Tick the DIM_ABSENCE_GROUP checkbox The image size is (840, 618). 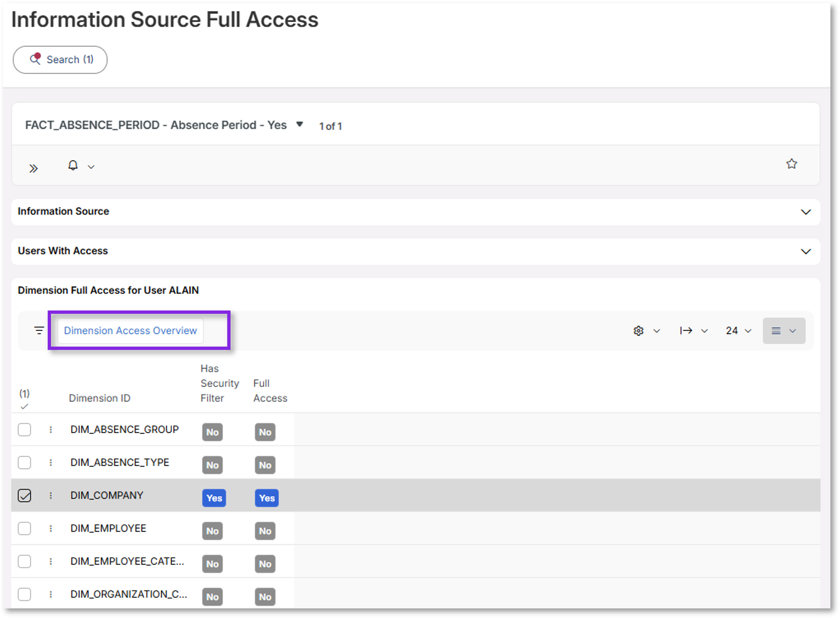click(x=24, y=429)
